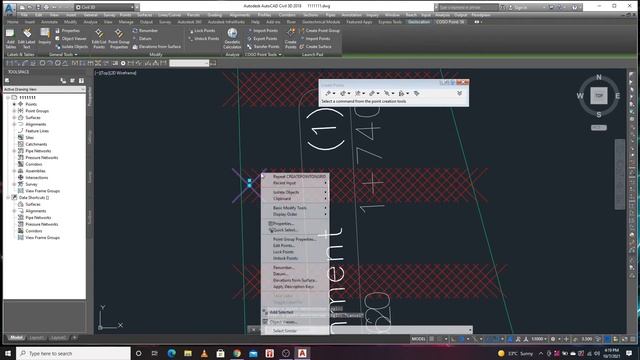Click the Add Tables ribbon icon
640x360 pixels.
coord(10,38)
